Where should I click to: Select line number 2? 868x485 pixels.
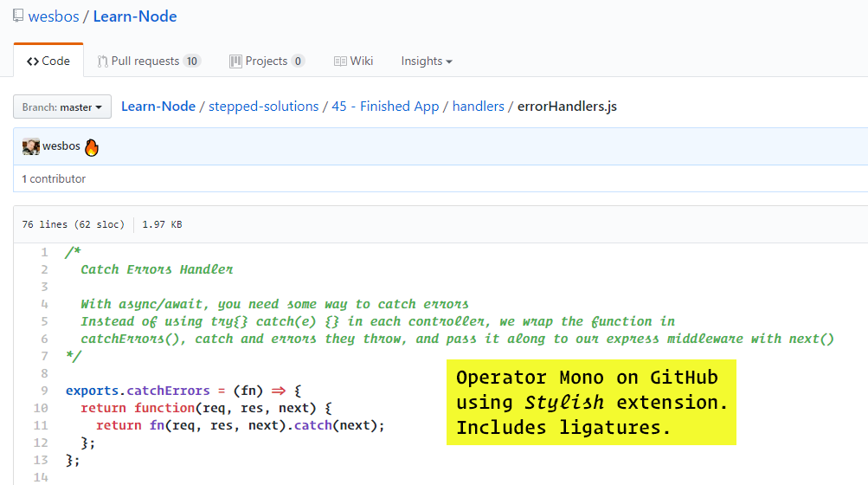tap(44, 270)
